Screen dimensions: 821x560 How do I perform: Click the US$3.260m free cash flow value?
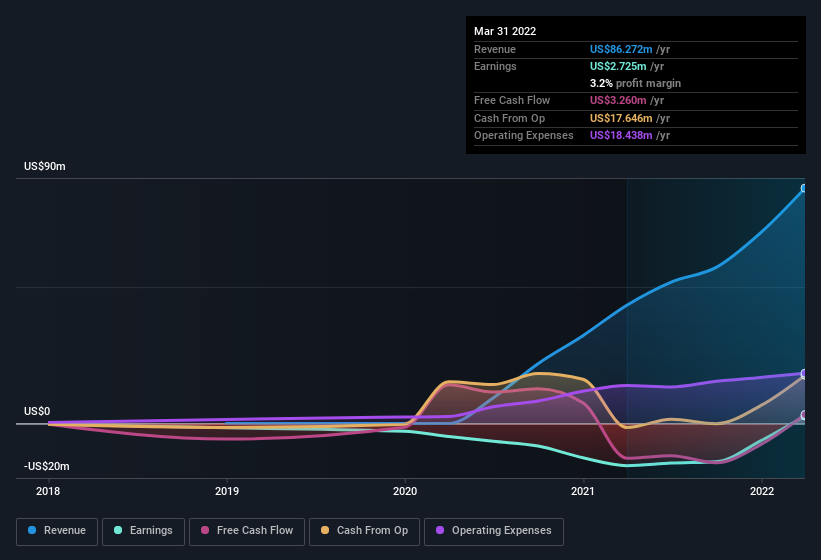pyautogui.click(x=618, y=100)
